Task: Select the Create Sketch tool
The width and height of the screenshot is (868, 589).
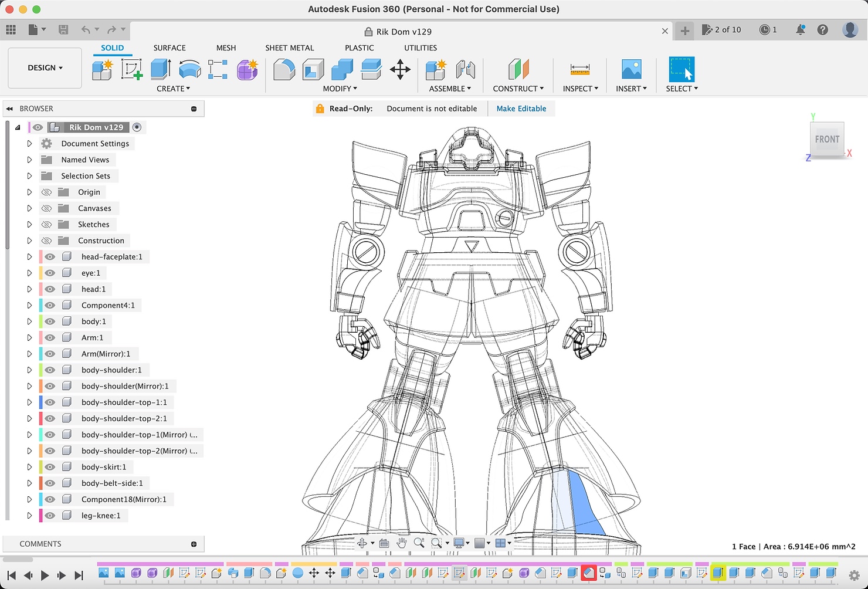Action: point(132,69)
